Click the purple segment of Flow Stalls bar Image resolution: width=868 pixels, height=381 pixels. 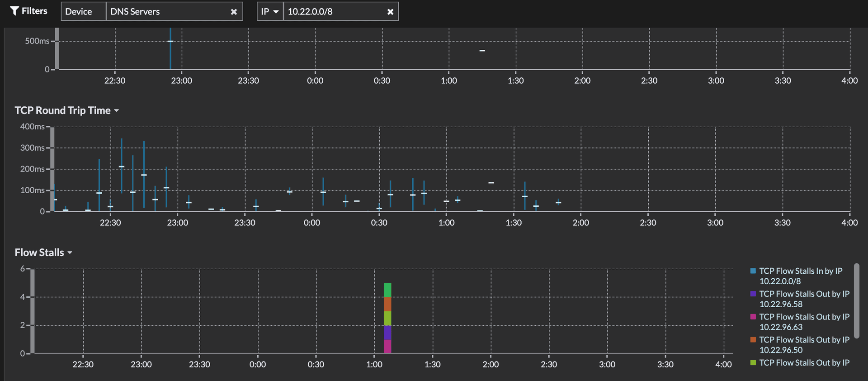pyautogui.click(x=387, y=333)
